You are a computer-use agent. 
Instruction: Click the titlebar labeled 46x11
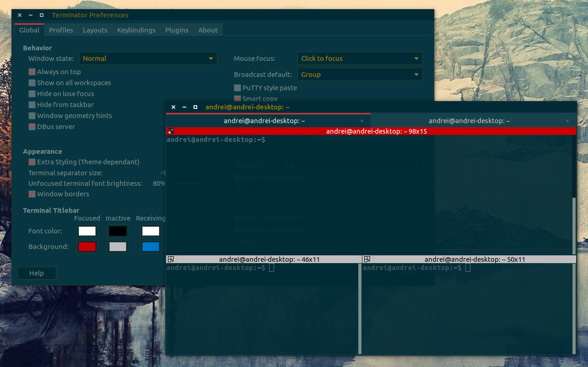pyautogui.click(x=264, y=259)
